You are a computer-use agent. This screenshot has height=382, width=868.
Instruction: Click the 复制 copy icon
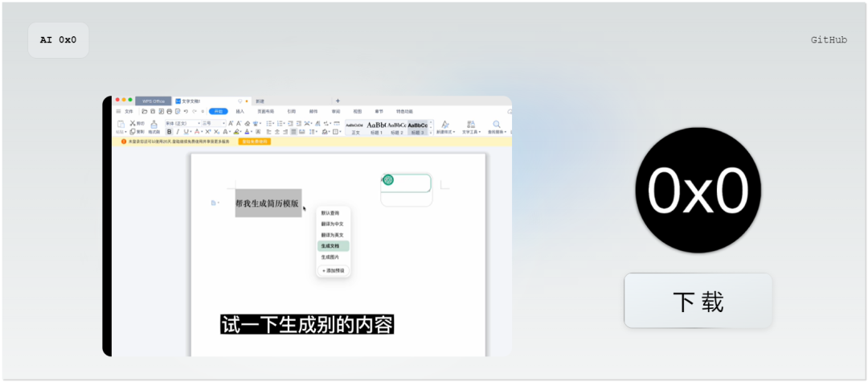(x=133, y=132)
